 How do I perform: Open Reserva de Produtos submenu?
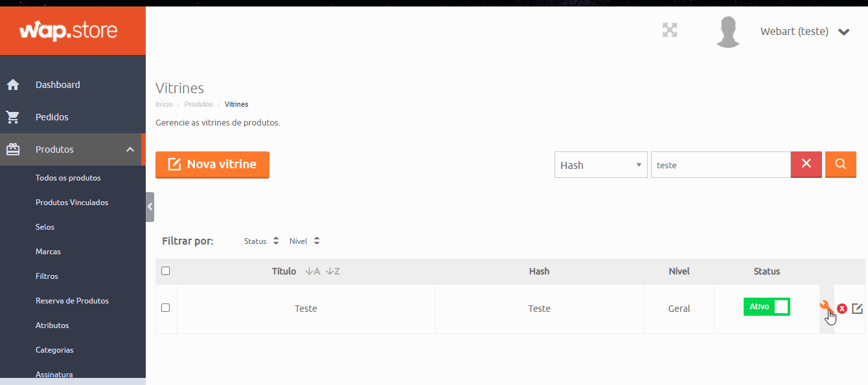tap(72, 301)
